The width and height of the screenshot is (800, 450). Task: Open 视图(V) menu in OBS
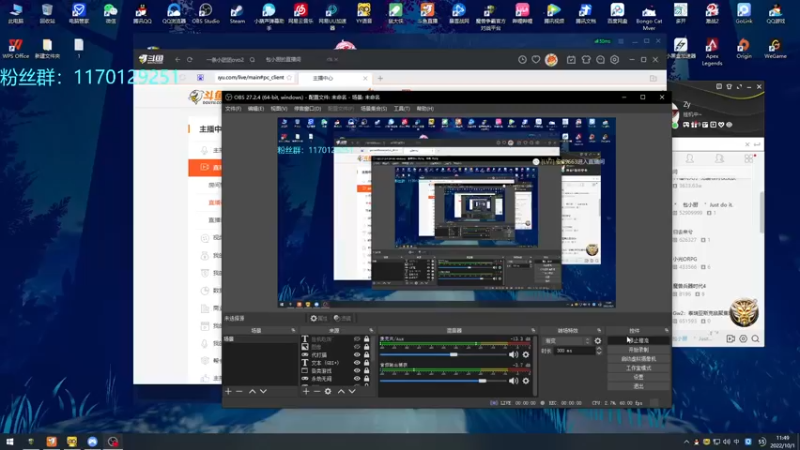tap(279, 109)
